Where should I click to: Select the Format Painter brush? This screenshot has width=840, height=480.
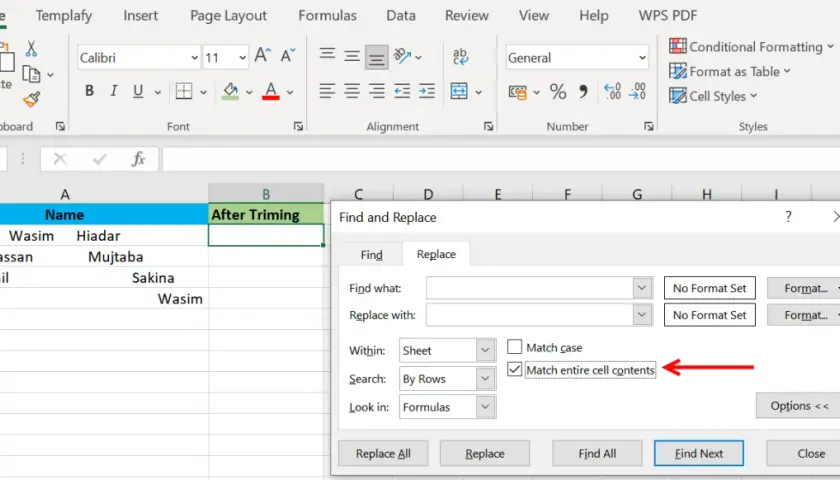point(32,99)
